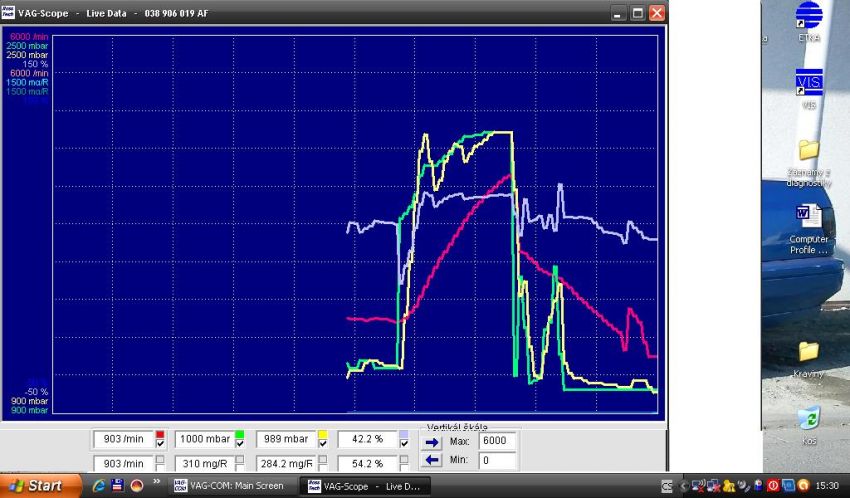Click the Min vertical scale input field

(497, 461)
